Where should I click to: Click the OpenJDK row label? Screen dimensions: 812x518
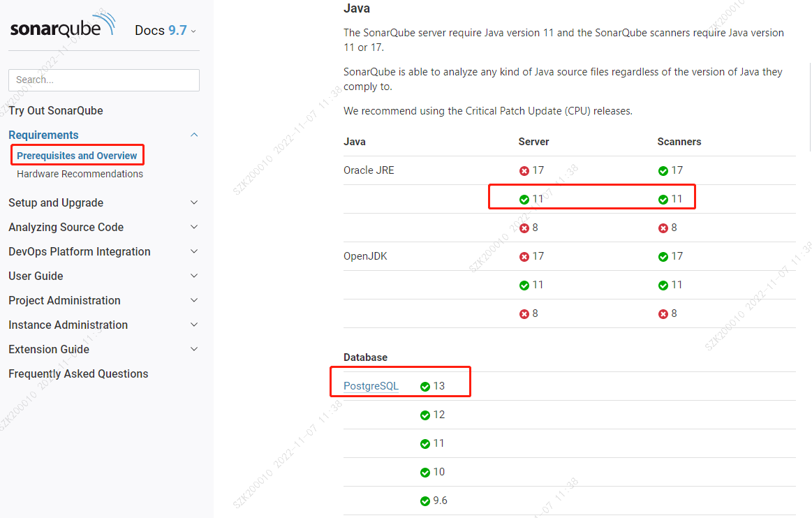pos(365,256)
